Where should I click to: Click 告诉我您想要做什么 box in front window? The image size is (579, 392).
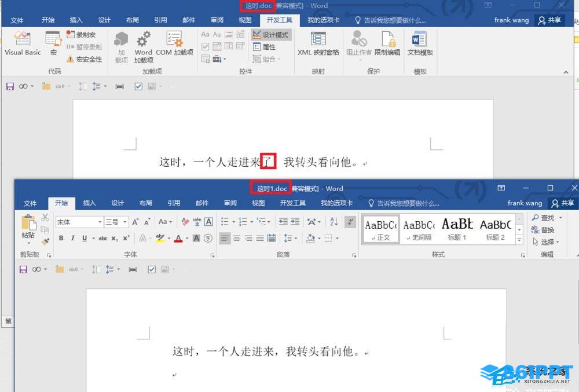[x=404, y=203]
